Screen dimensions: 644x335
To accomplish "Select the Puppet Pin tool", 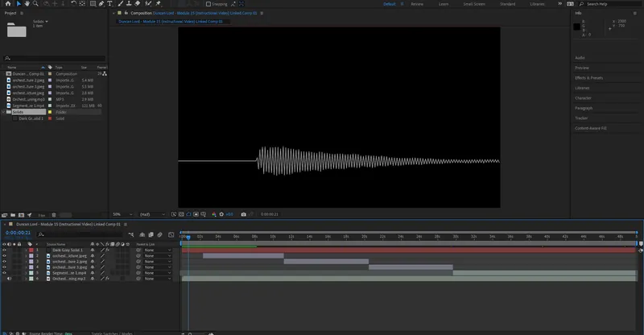I will point(158,3).
